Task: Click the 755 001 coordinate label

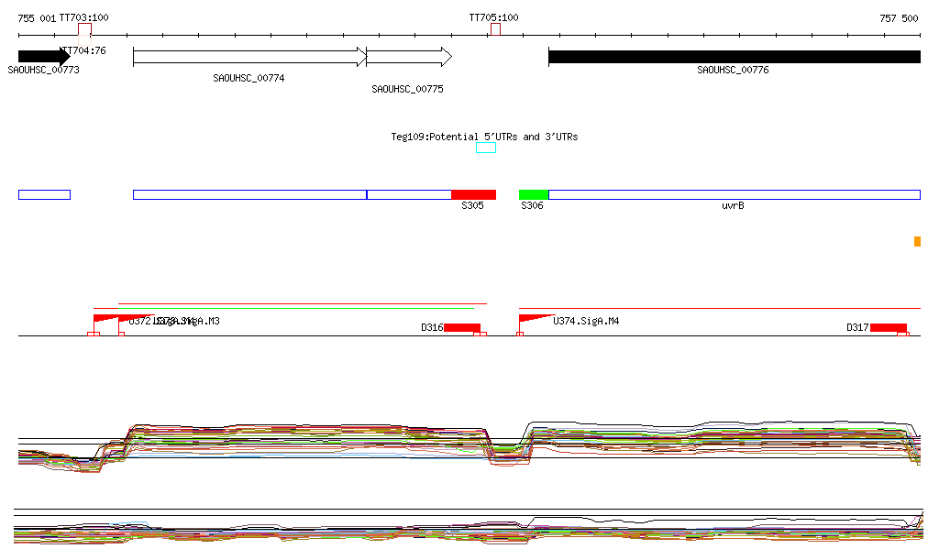Action: tap(38, 18)
